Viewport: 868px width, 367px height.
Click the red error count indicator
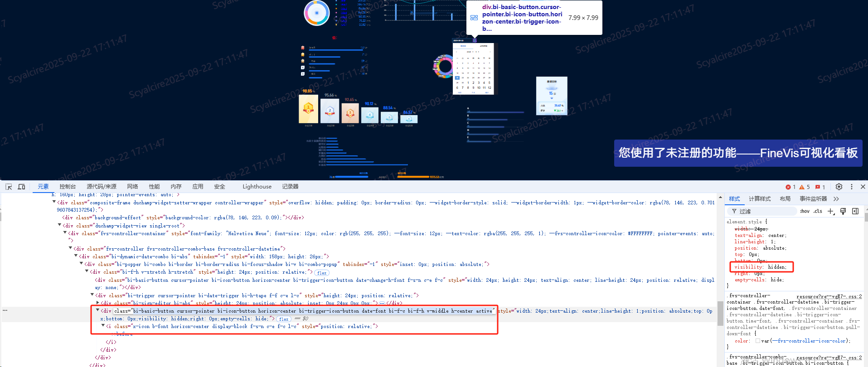pyautogui.click(x=790, y=187)
